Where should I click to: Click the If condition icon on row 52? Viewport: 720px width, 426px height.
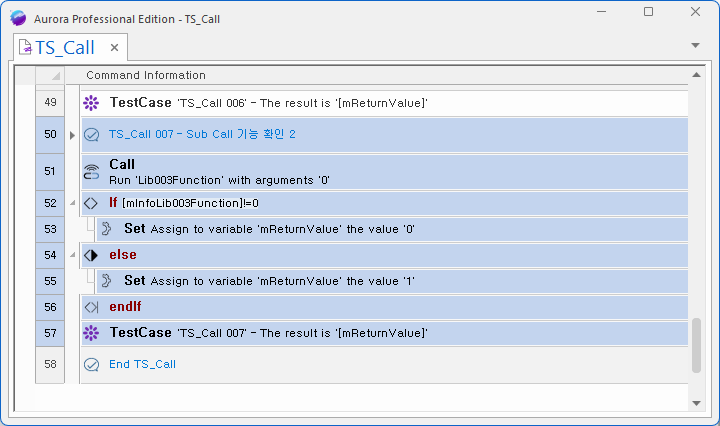[x=91, y=203]
